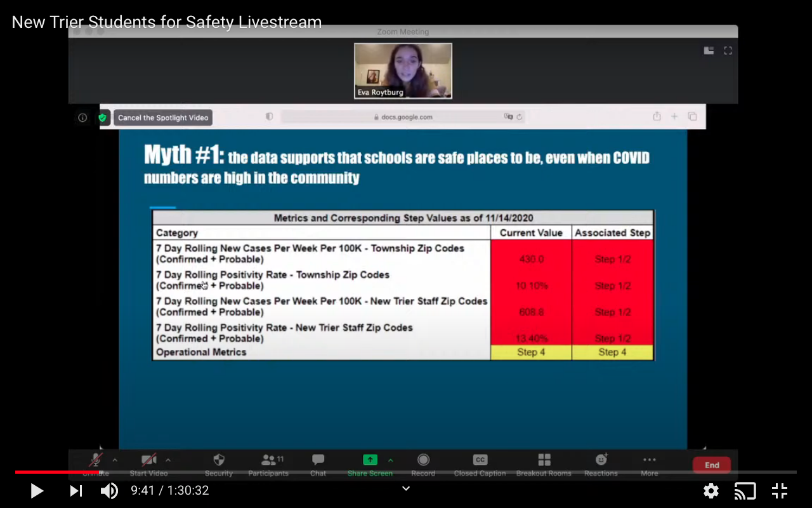Click Cancel the Spotlight Video button
Image resolution: width=812 pixels, height=508 pixels.
click(x=163, y=117)
